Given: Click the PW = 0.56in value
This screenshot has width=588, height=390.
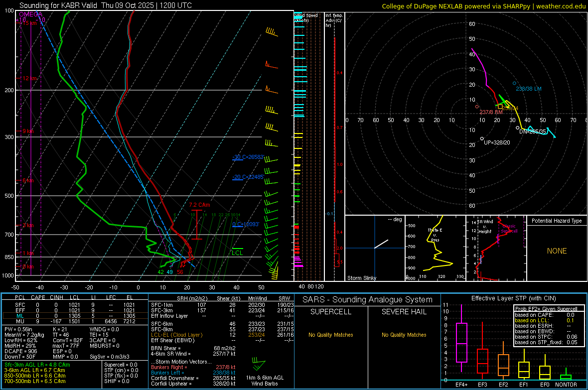Looking at the screenshot, I should tap(18, 329).
